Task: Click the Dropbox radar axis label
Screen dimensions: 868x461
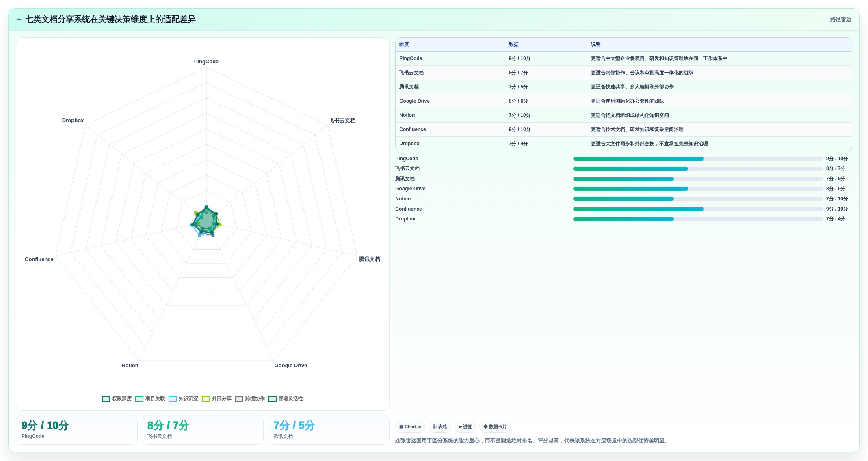Action: click(73, 121)
